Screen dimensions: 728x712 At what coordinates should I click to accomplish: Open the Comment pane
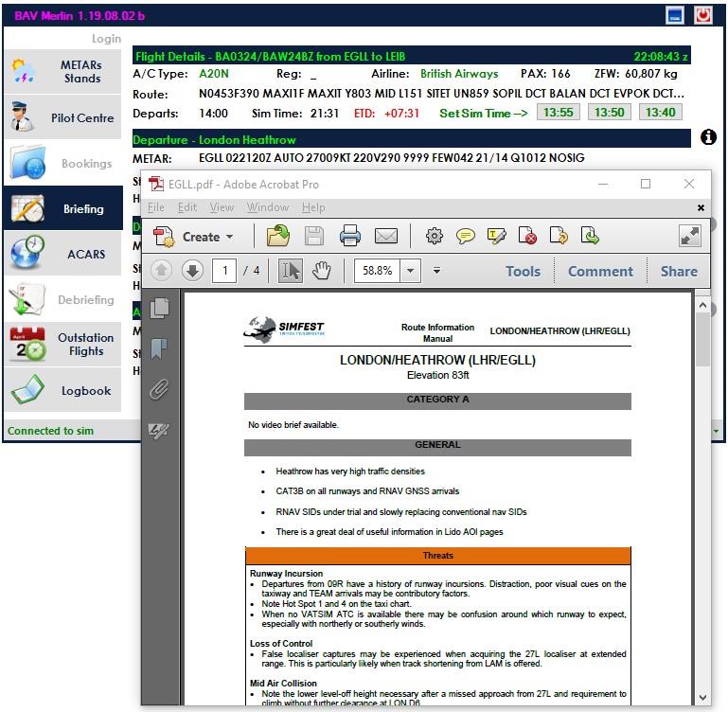click(x=600, y=271)
